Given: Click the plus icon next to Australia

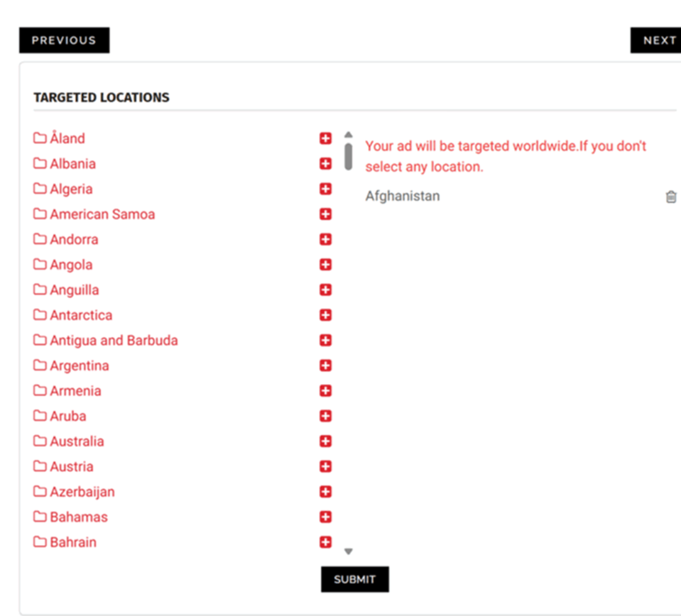Looking at the screenshot, I should coord(325,441).
